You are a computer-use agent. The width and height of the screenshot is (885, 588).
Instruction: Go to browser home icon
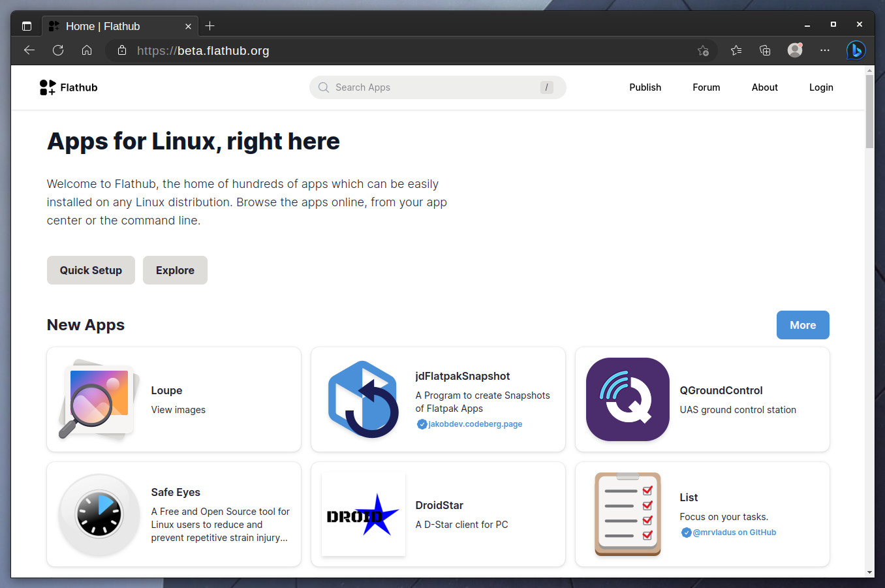click(87, 50)
